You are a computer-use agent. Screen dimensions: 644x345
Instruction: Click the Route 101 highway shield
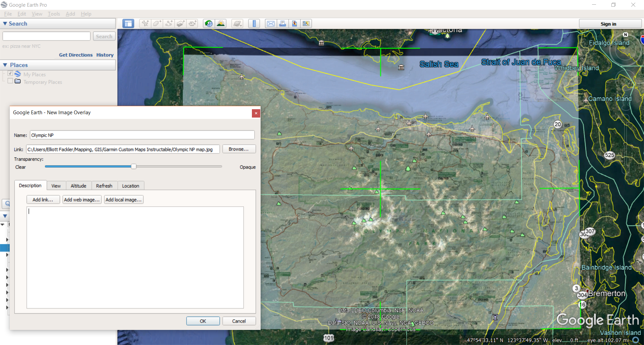[329, 338]
